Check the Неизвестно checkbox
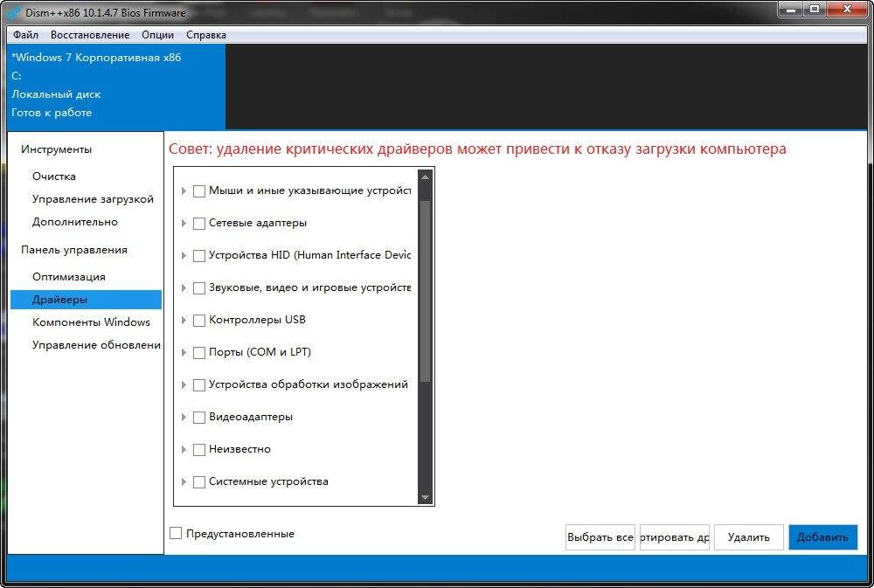The image size is (874, 588). 199,450
